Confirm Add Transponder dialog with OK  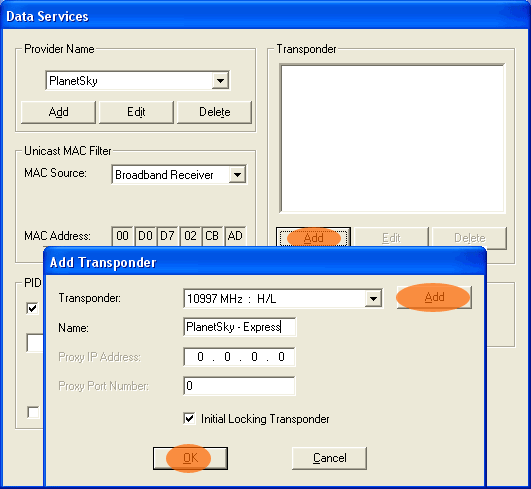[190, 458]
